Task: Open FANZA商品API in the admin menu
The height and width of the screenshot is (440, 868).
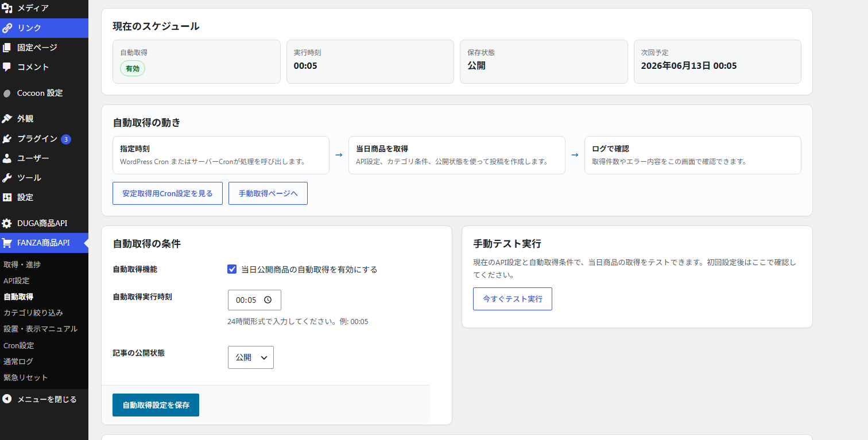Action: (x=44, y=243)
